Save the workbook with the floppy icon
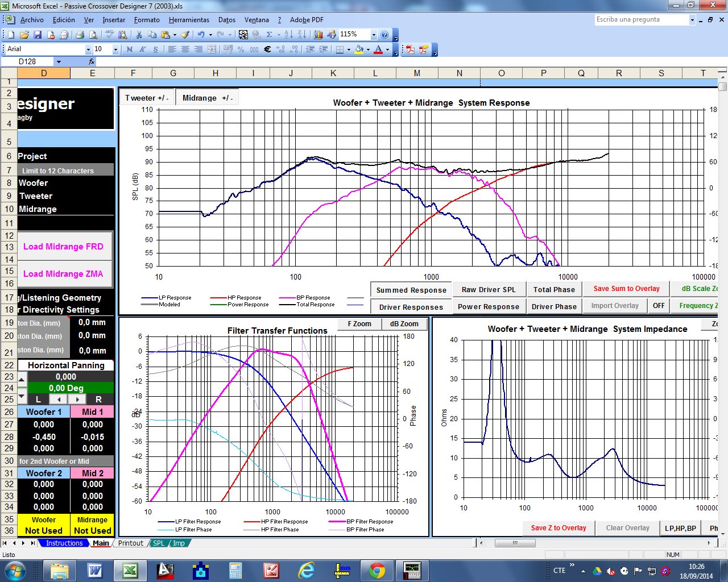Image resolution: width=728 pixels, height=582 pixels. (38, 35)
